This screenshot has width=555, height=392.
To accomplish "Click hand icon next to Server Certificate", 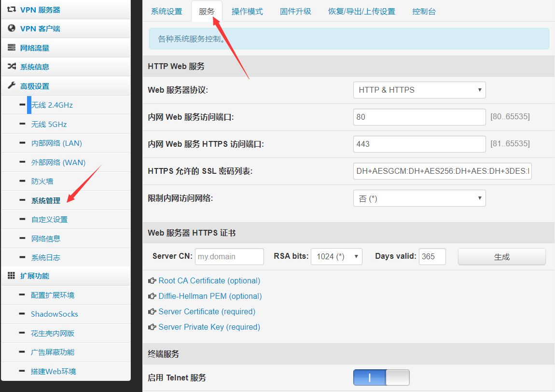I will click(152, 311).
